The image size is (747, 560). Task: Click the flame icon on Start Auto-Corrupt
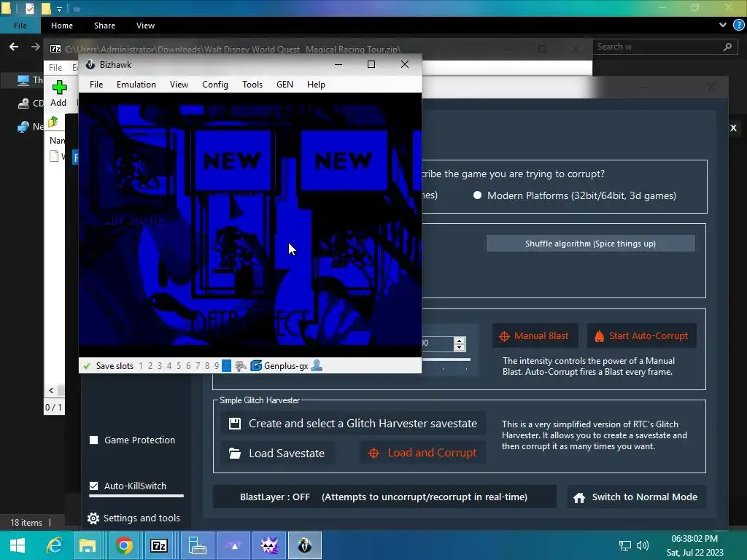(x=599, y=336)
